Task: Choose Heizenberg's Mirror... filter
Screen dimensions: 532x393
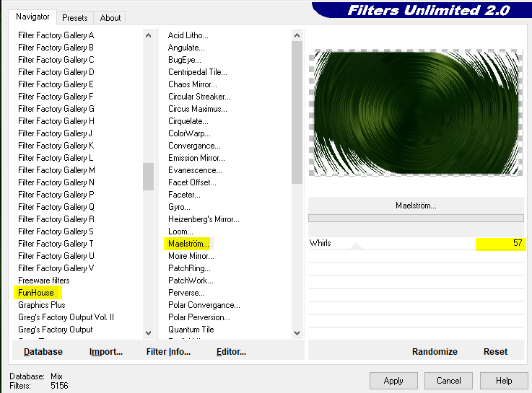Action: coord(204,219)
